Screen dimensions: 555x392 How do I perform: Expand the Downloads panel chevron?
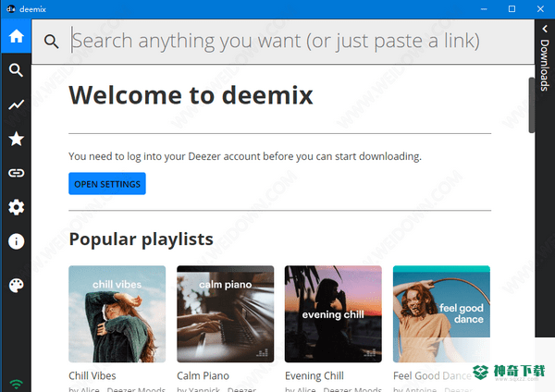click(x=545, y=29)
